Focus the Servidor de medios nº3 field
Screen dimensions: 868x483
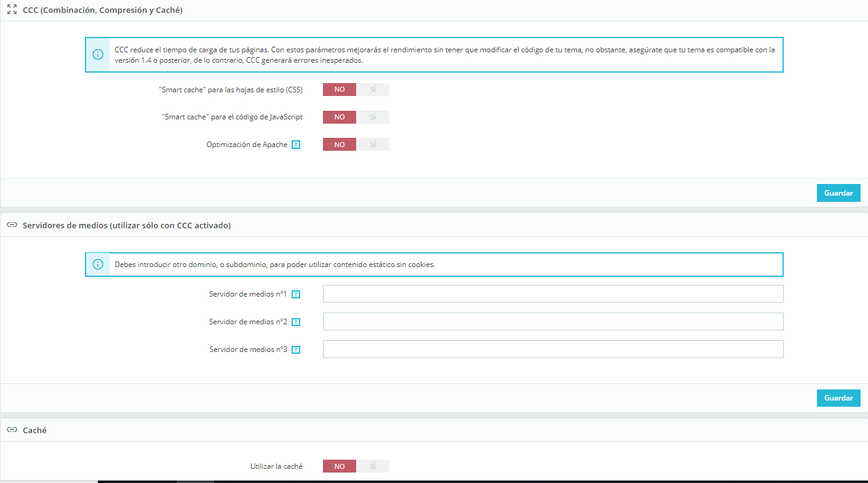[553, 349]
